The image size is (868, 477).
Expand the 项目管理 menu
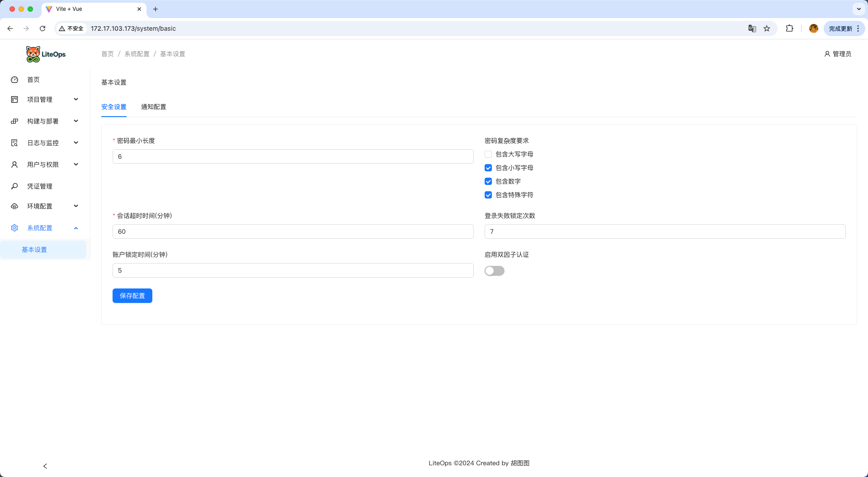[x=44, y=99]
